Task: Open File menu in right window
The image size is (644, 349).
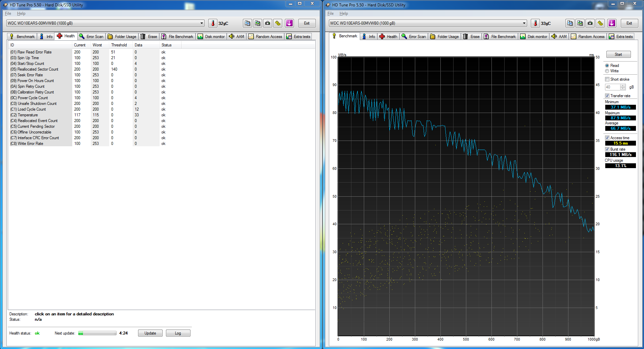Action: point(331,13)
